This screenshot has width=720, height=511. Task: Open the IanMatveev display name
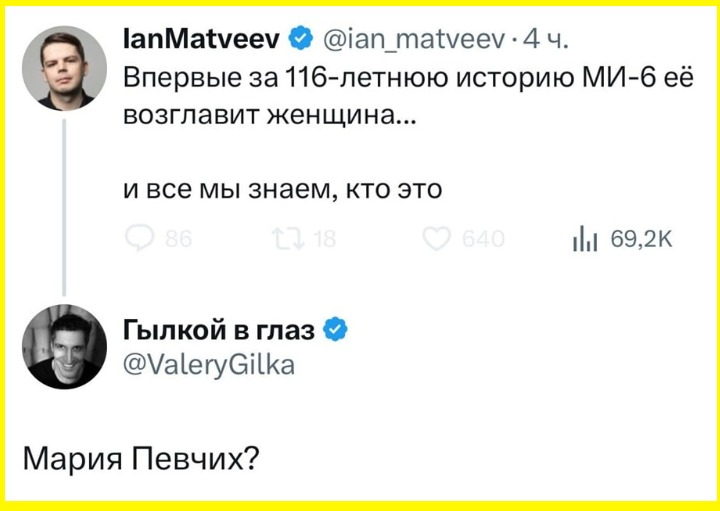[x=202, y=42]
